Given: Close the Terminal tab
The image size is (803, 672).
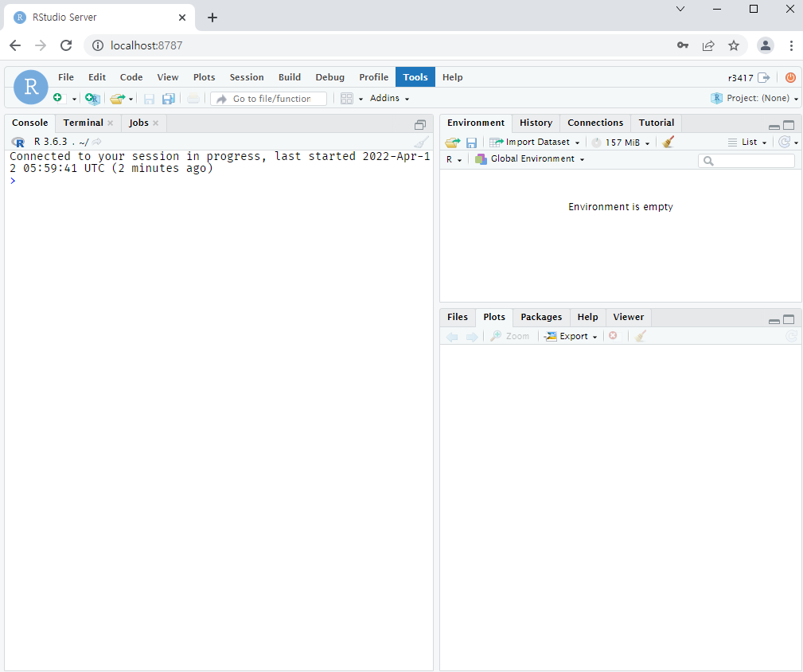Looking at the screenshot, I should (110, 123).
